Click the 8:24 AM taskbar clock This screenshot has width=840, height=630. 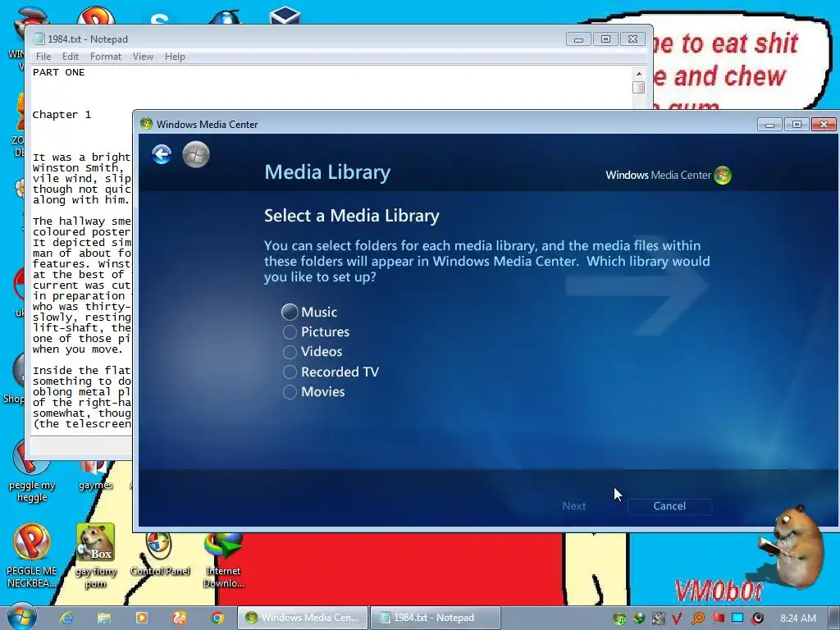(x=797, y=619)
